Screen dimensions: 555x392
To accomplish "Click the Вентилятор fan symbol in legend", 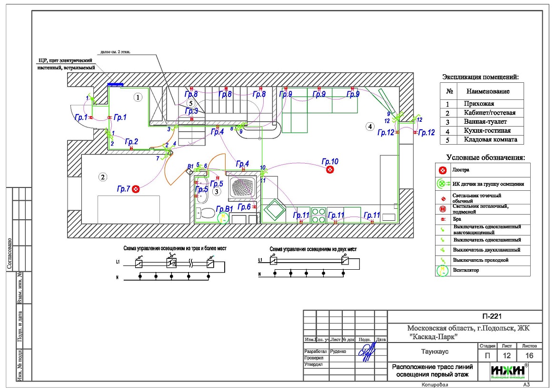I will click(x=443, y=271).
